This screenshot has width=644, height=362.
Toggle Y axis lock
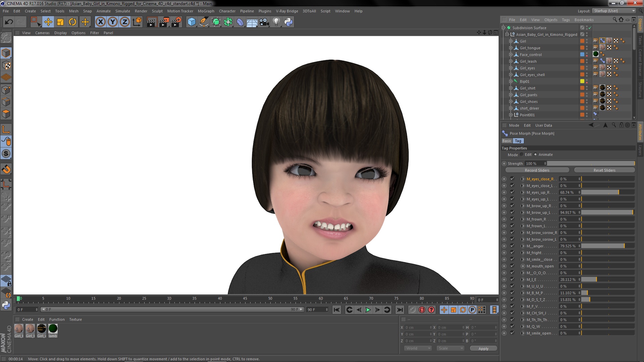[x=113, y=22]
